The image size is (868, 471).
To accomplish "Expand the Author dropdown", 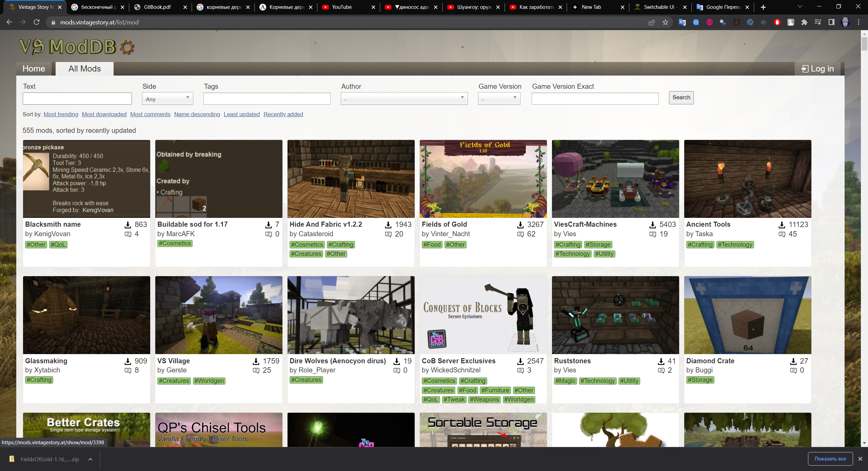I will (x=404, y=99).
